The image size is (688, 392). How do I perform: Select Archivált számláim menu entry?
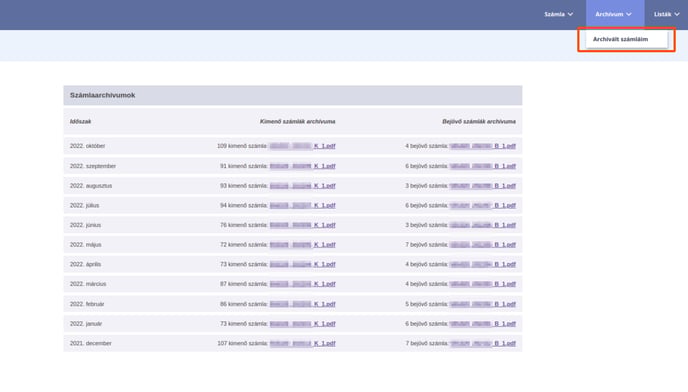626,40
